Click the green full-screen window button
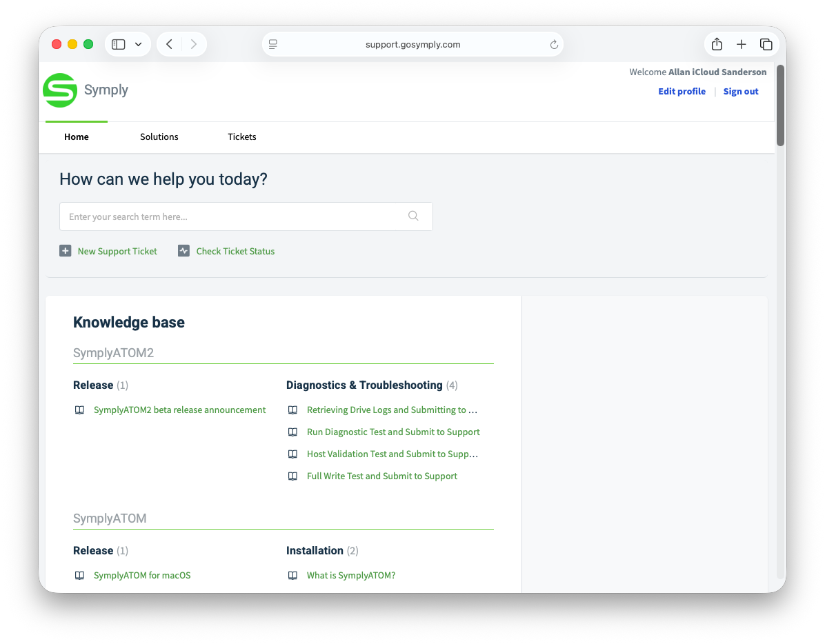 tap(88, 44)
